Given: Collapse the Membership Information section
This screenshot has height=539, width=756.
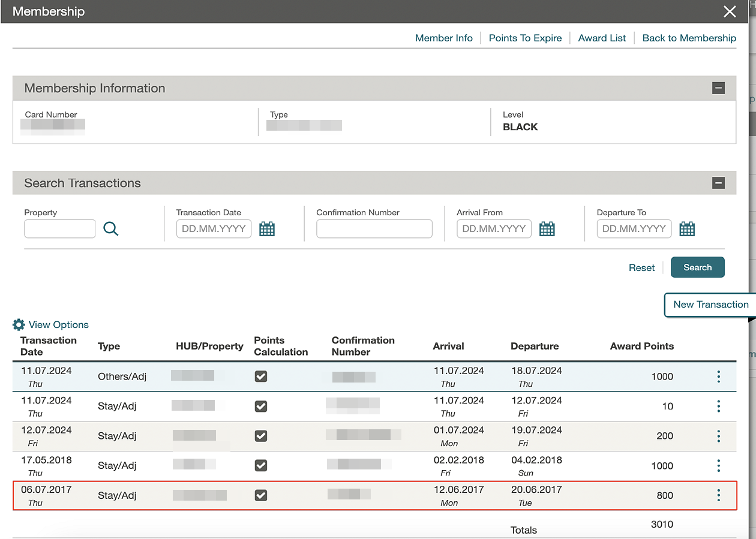Looking at the screenshot, I should [718, 88].
